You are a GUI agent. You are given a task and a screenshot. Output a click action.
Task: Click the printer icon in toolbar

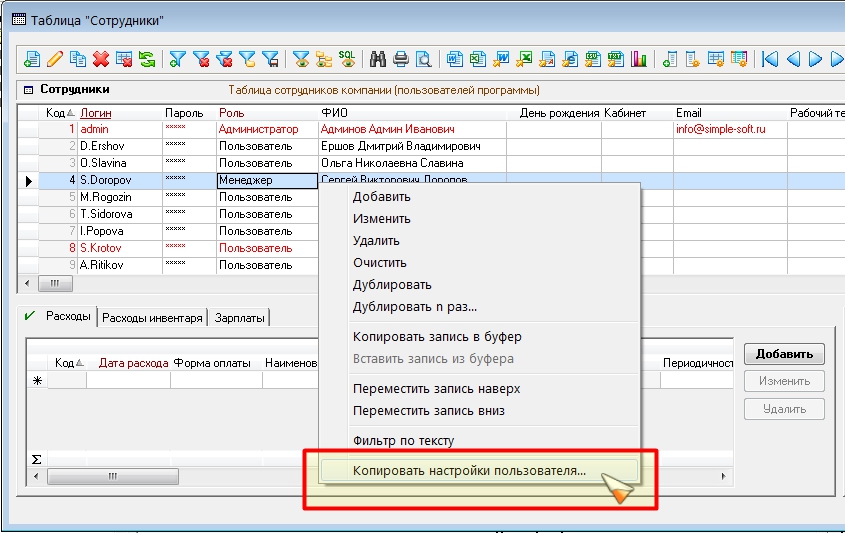[401, 59]
